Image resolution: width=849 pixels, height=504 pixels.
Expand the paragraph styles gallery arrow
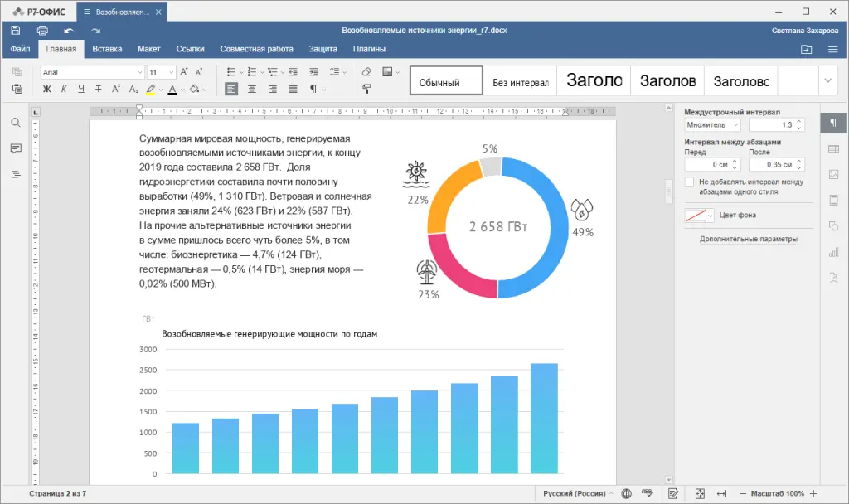tap(828, 80)
